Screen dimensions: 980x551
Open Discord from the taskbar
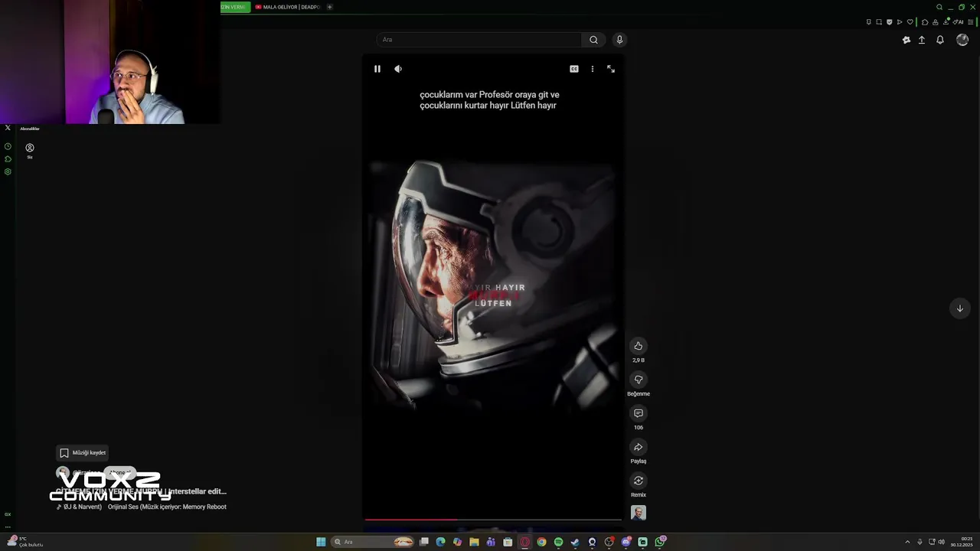tap(626, 542)
